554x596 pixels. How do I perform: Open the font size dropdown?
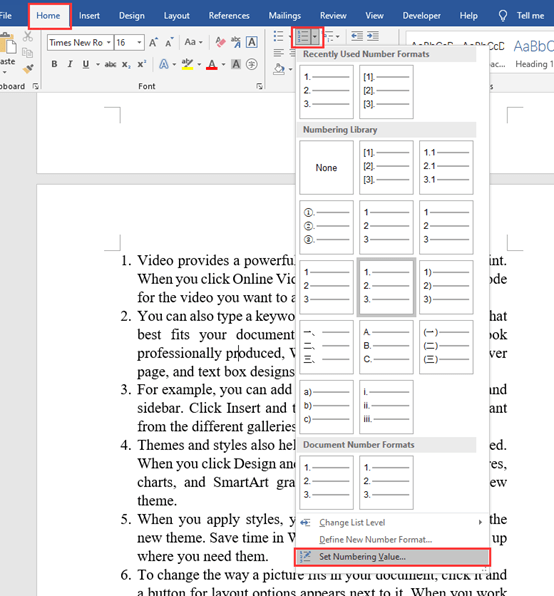pos(139,42)
